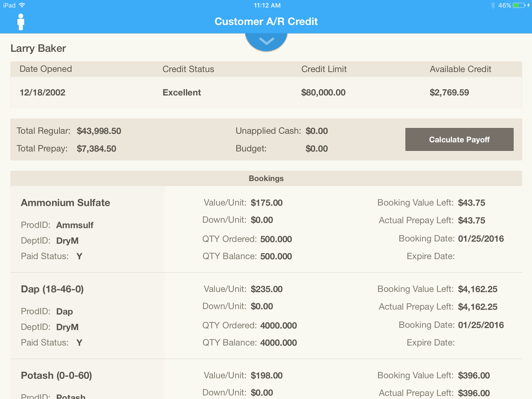This screenshot has height=399, width=532.
Task: Select the date opened 12/18/2002
Action: click(43, 93)
